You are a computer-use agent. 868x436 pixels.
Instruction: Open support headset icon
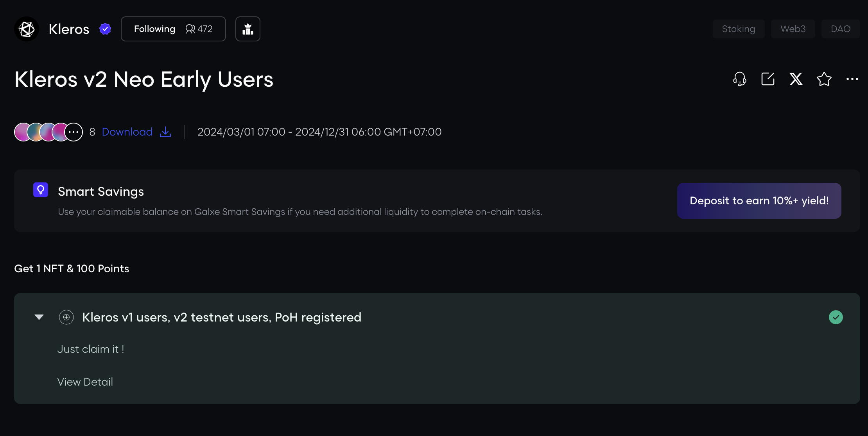(x=739, y=79)
